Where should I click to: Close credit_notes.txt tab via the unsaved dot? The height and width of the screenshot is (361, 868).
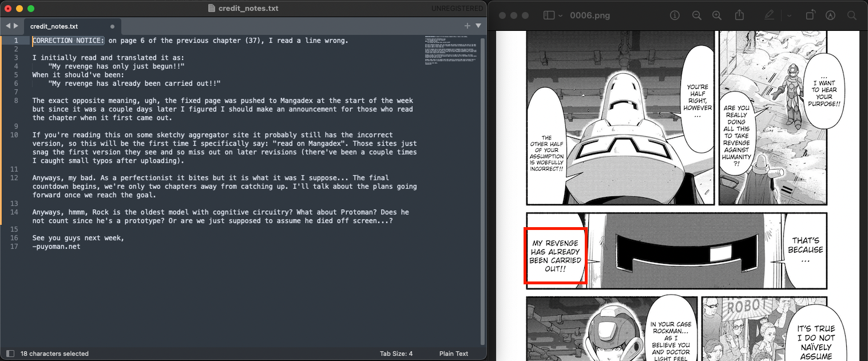pos(112,26)
